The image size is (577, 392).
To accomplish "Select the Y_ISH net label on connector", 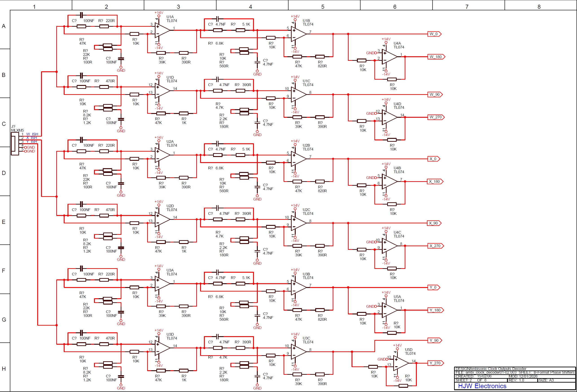I will click(32, 142).
